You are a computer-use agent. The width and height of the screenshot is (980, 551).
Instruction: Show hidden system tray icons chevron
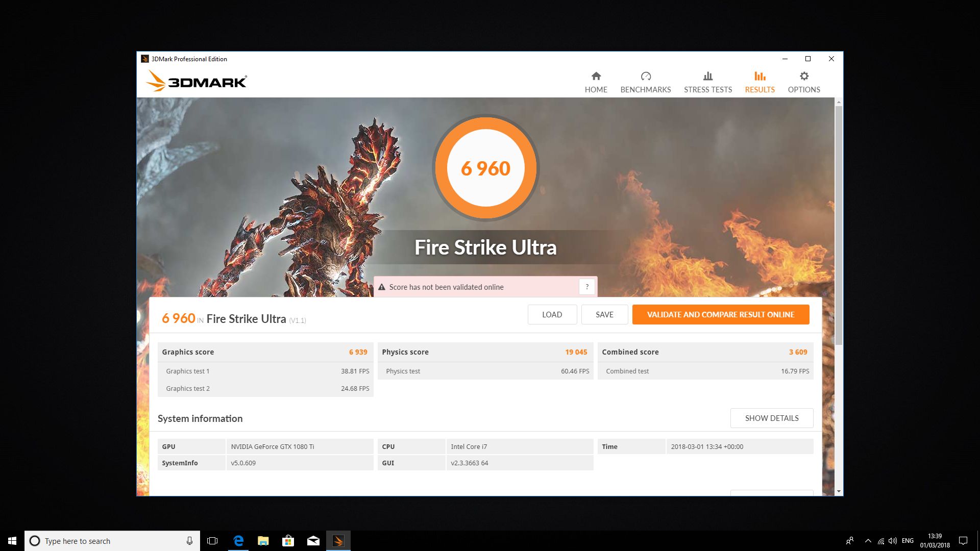click(x=868, y=541)
